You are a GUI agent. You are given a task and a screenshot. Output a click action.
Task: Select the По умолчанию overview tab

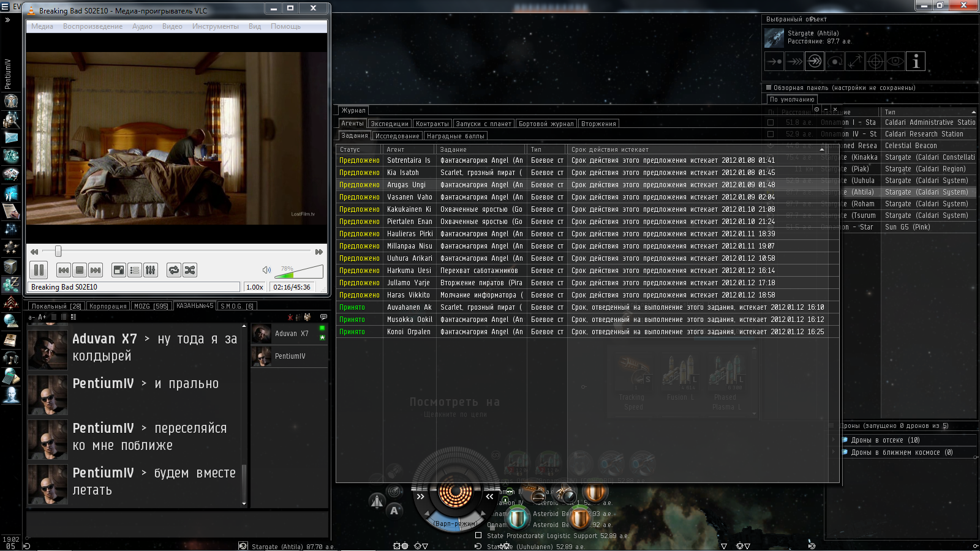pos(792,99)
